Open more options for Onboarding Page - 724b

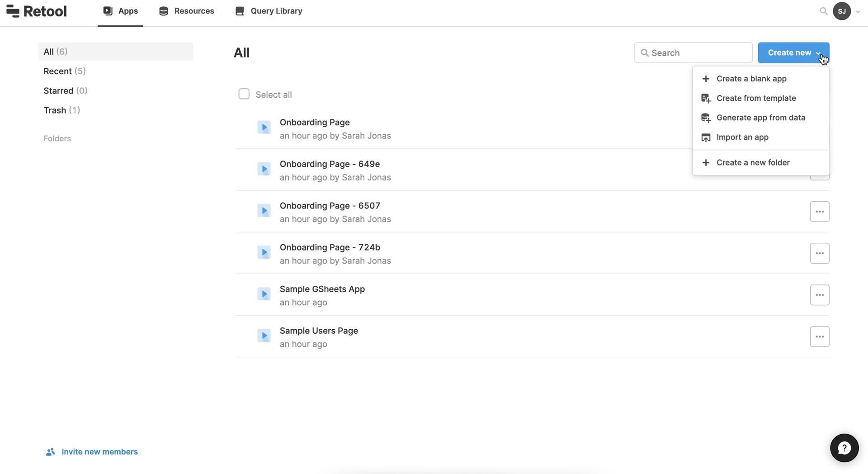(x=819, y=253)
